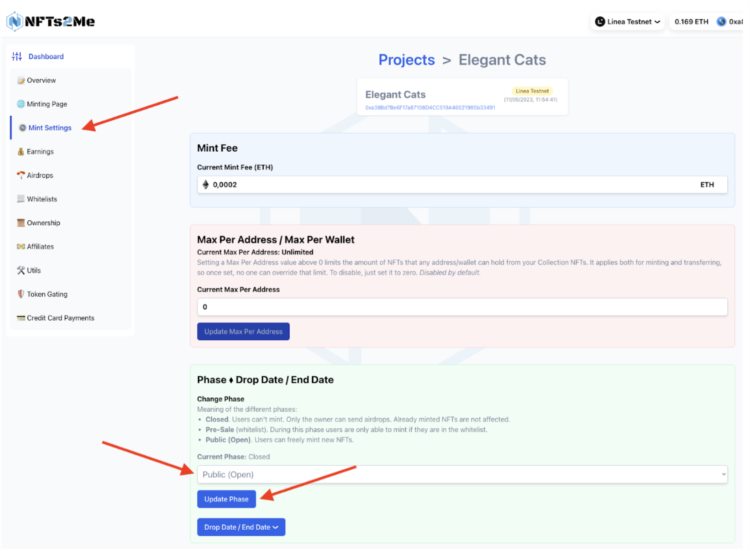
Task: Click the Token Gating shield icon
Action: [x=20, y=294]
